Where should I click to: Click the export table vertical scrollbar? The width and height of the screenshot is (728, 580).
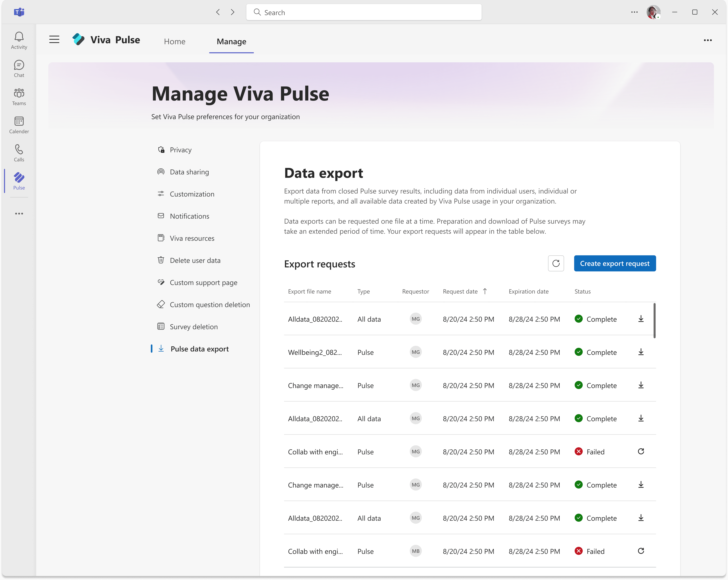point(654,320)
